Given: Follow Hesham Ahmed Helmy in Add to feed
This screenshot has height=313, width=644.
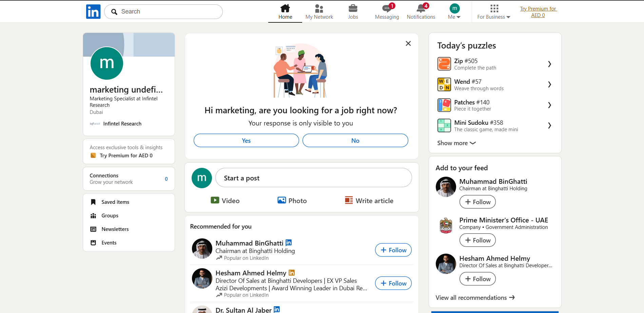Looking at the screenshot, I should (x=477, y=279).
